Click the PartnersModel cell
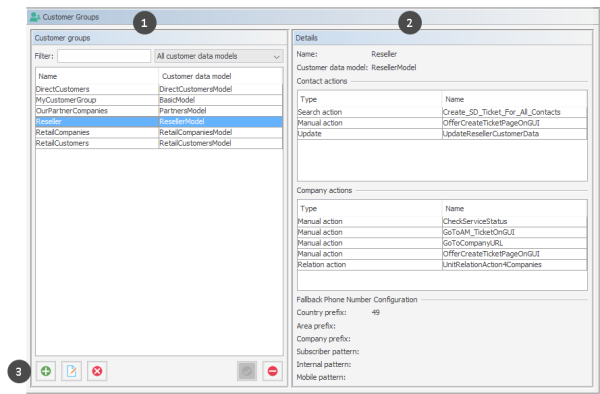 coord(220,111)
